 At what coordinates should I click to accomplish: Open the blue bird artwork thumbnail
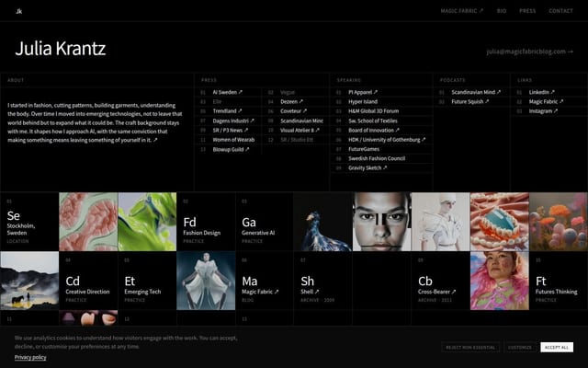click(322, 222)
